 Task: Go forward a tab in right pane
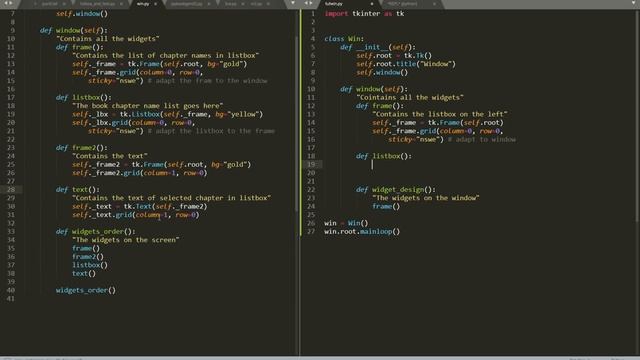311,3
